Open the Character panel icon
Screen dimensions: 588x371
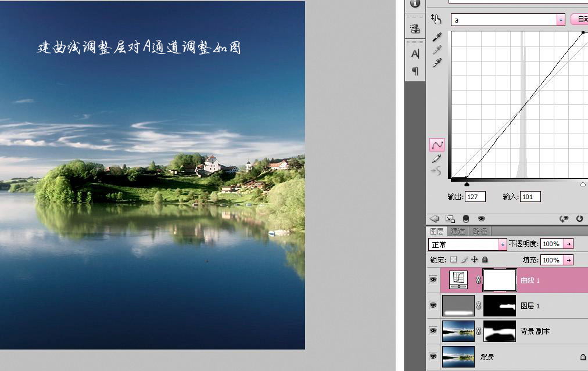click(x=415, y=54)
